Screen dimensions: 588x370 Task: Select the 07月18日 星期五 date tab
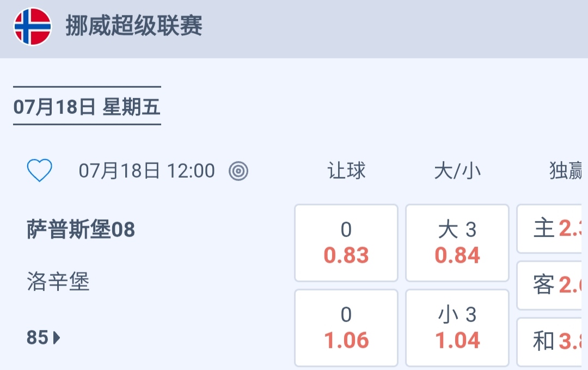coord(87,107)
